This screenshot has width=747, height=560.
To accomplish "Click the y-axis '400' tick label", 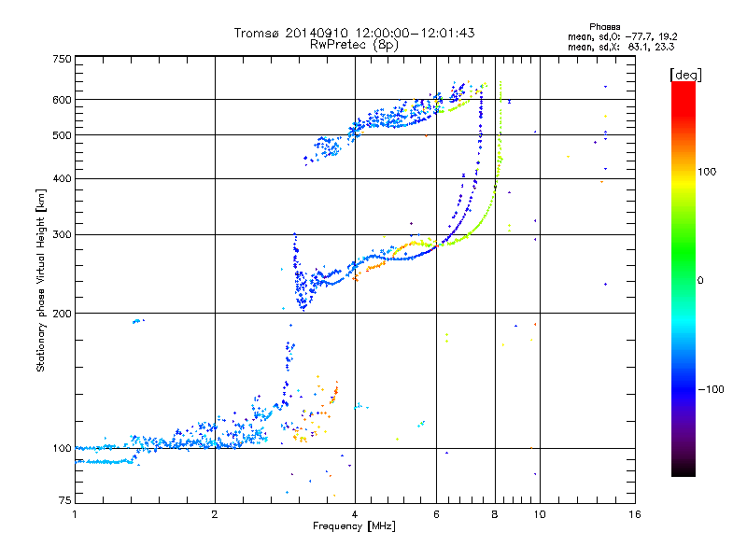I will [x=63, y=178].
